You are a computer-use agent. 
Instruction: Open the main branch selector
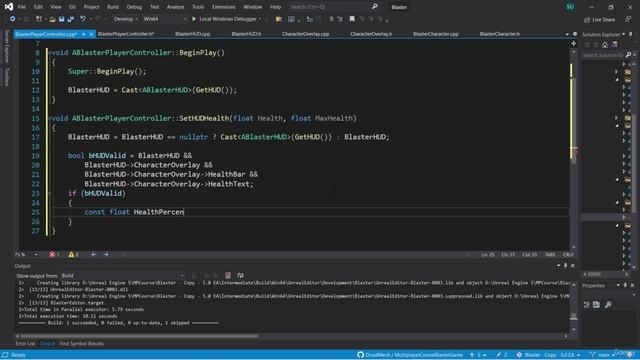601,355
